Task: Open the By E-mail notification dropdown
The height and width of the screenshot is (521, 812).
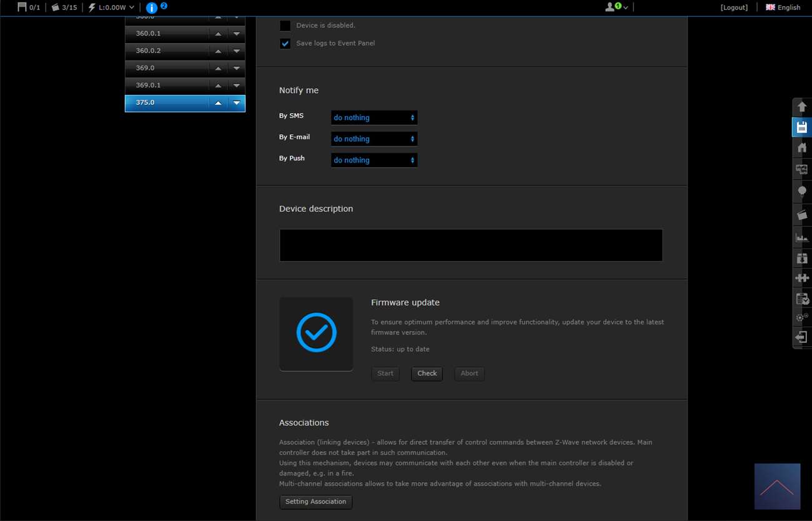Action: [x=374, y=139]
